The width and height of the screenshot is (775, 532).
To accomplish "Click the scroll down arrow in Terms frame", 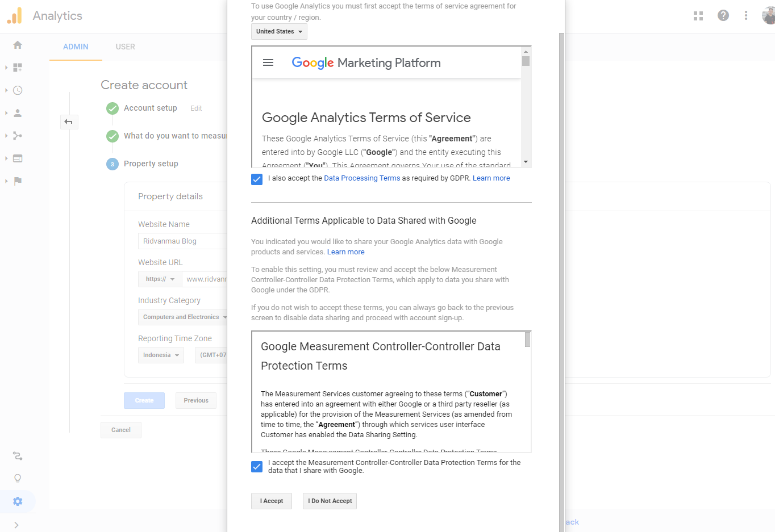I will coord(526,162).
